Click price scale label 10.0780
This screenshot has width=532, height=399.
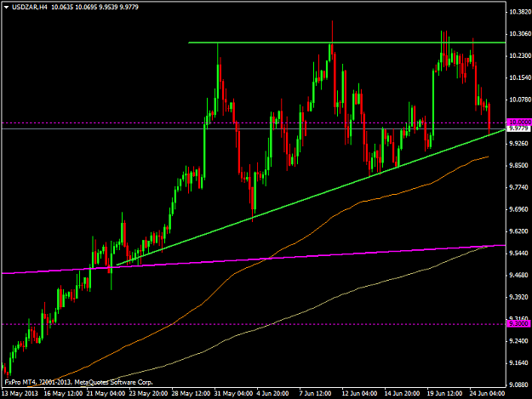[520, 100]
